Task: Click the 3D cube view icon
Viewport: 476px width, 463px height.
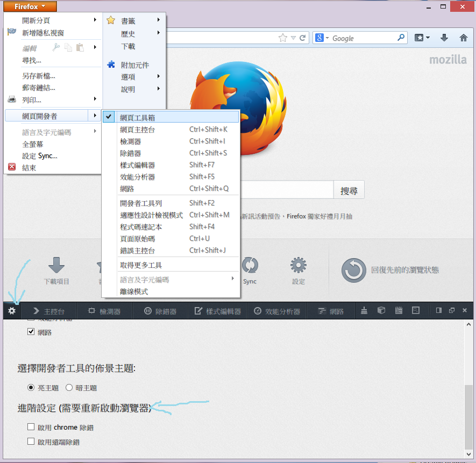Action: coord(381,311)
